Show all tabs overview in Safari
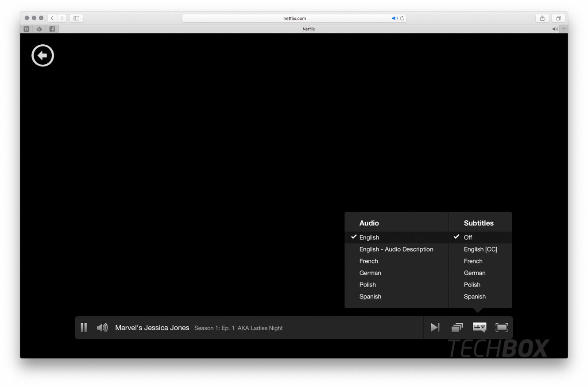Viewport: 588px width, 387px height. pyautogui.click(x=558, y=18)
